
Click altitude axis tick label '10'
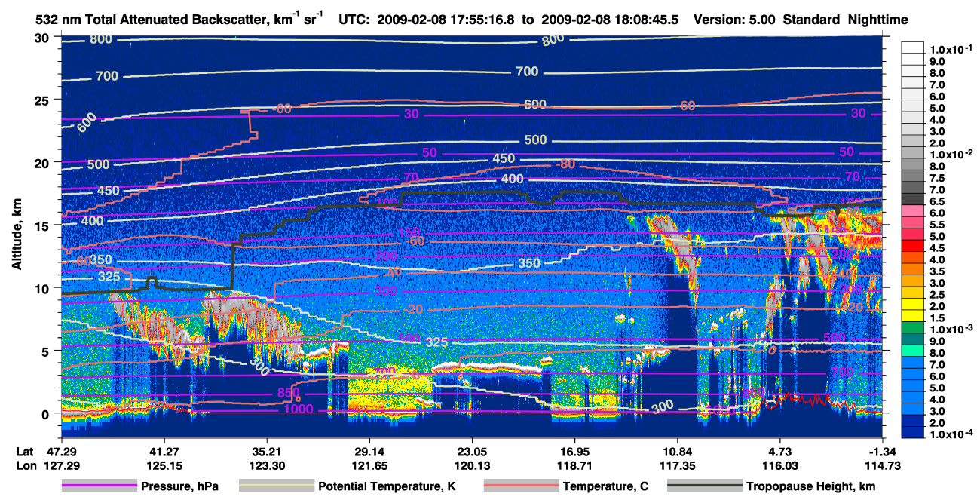(x=44, y=288)
